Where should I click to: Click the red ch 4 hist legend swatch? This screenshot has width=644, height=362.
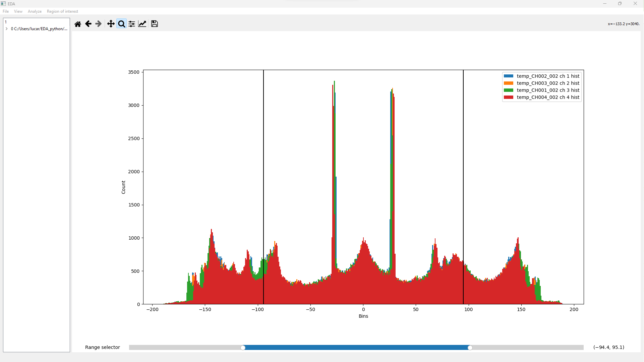509,97
